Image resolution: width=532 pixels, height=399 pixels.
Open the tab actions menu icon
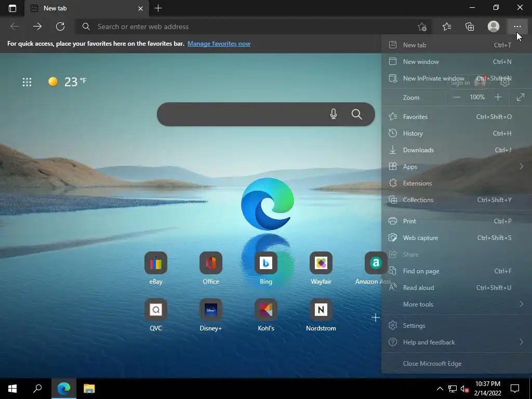click(12, 8)
